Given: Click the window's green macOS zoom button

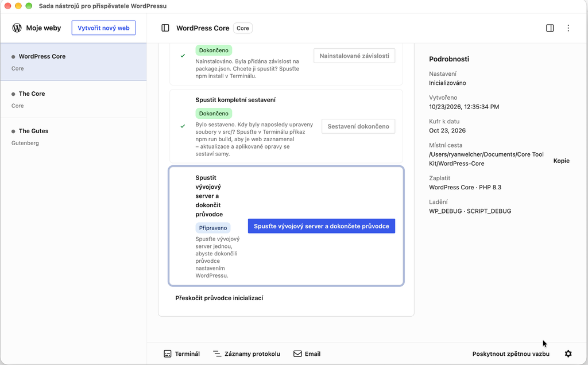Looking at the screenshot, I should (29, 6).
